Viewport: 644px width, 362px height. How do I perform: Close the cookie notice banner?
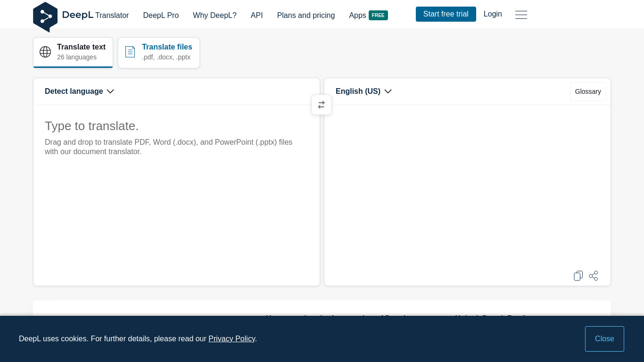point(604,339)
